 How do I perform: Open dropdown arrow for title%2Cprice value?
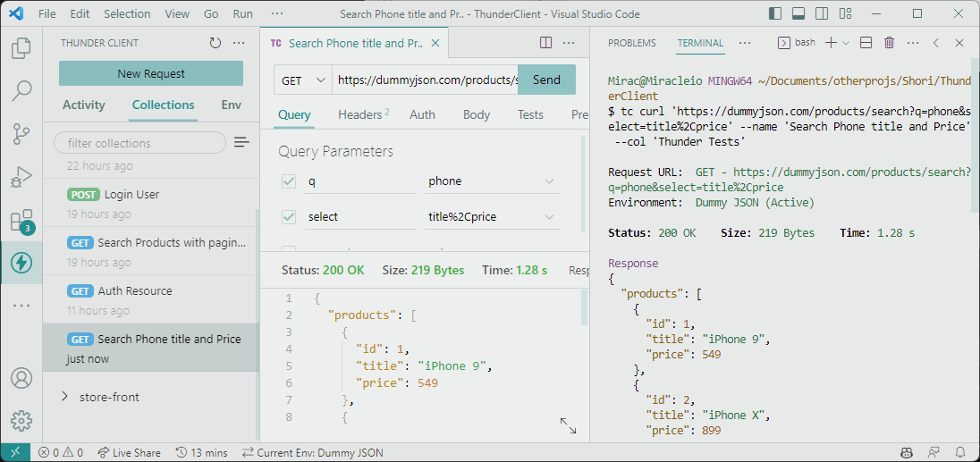click(x=549, y=217)
